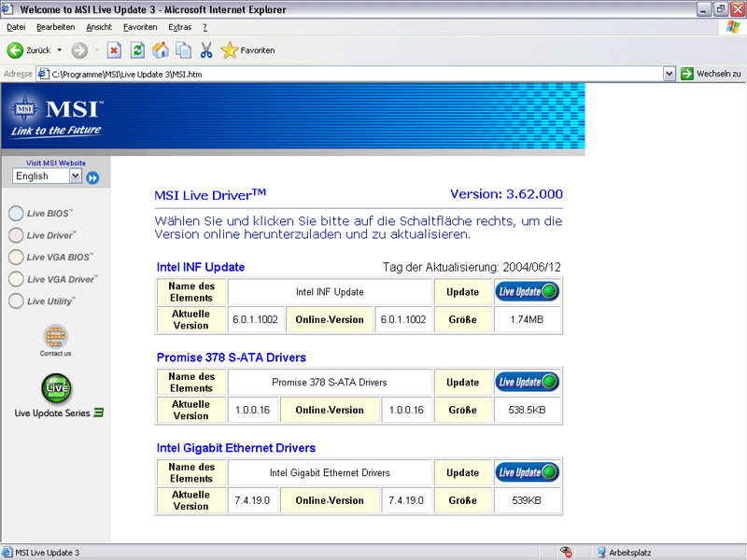Open the ? help menu
Image resolution: width=747 pixels, height=560 pixels.
pos(204,27)
